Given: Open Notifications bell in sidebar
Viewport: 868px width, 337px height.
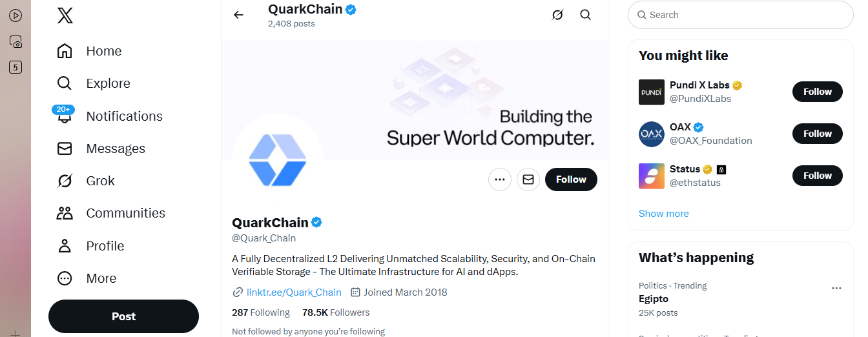Looking at the screenshot, I should (65, 116).
